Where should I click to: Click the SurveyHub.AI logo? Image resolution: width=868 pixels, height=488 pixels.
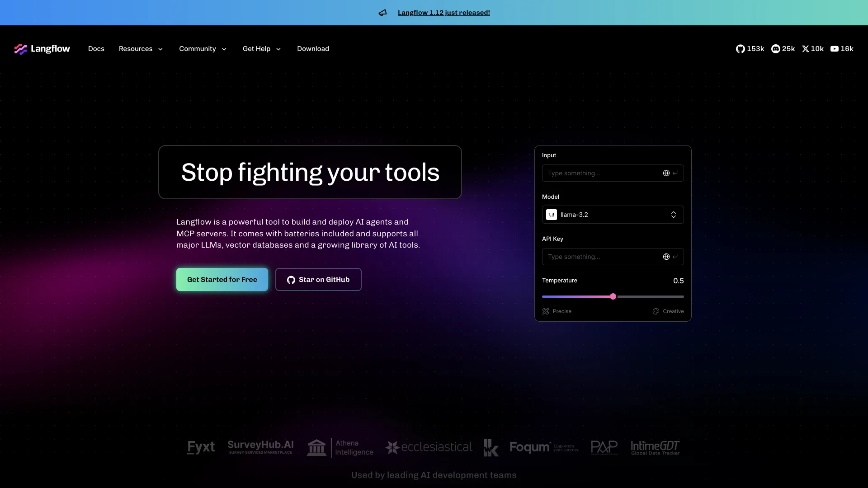[260, 447]
